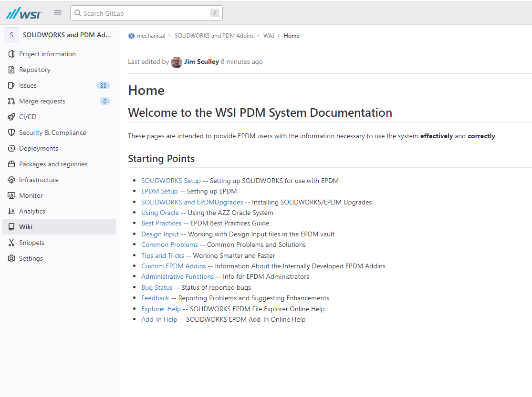The width and height of the screenshot is (532, 397).
Task: Open Packages and registries section
Action: [53, 164]
